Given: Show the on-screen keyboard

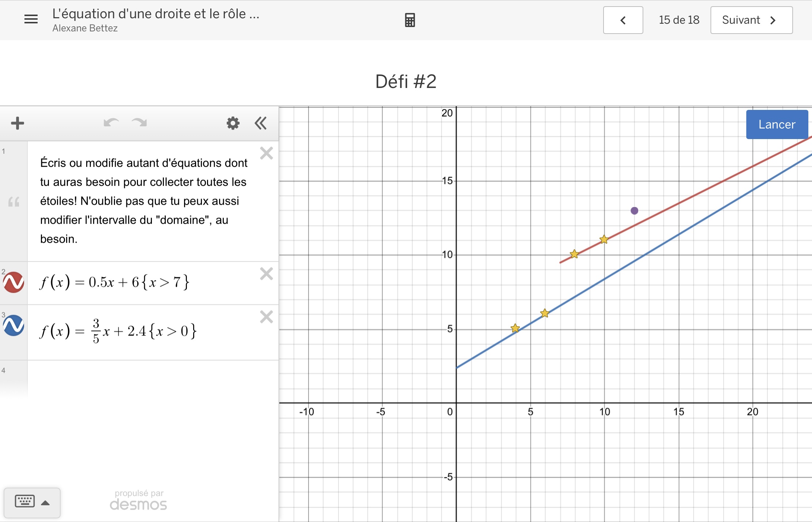Looking at the screenshot, I should click(25, 502).
